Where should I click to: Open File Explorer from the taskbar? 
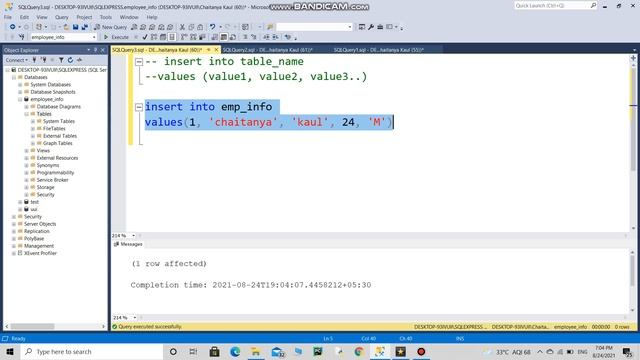click(256, 351)
